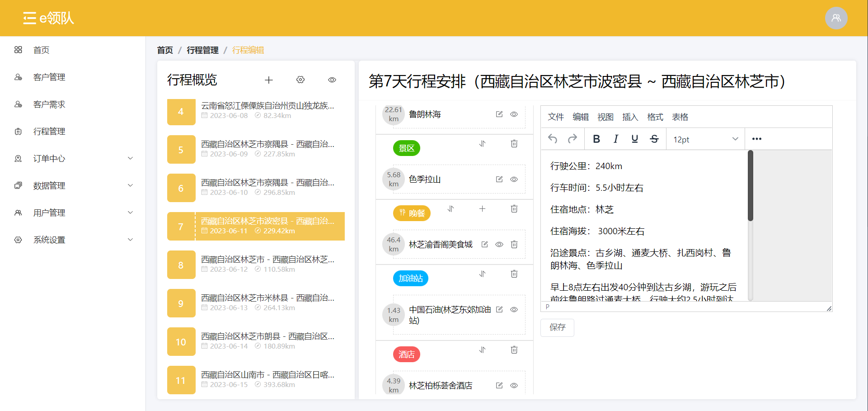The height and width of the screenshot is (411, 868).
Task: Open the 12pt font size dropdown
Action: [x=706, y=139]
